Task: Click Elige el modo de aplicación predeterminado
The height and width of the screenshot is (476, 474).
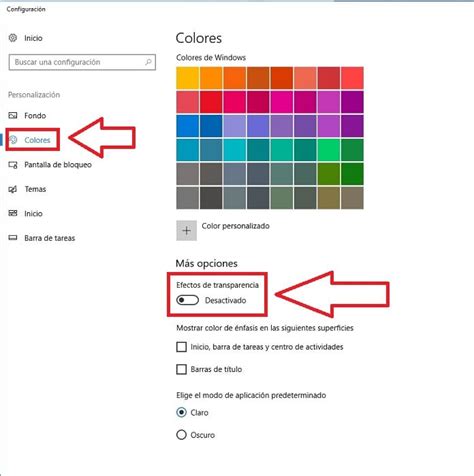Action: point(251,395)
